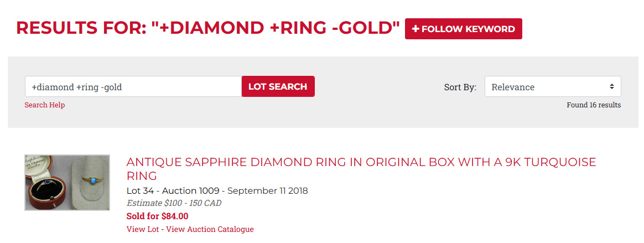Click the Results For page heading

(207, 28)
